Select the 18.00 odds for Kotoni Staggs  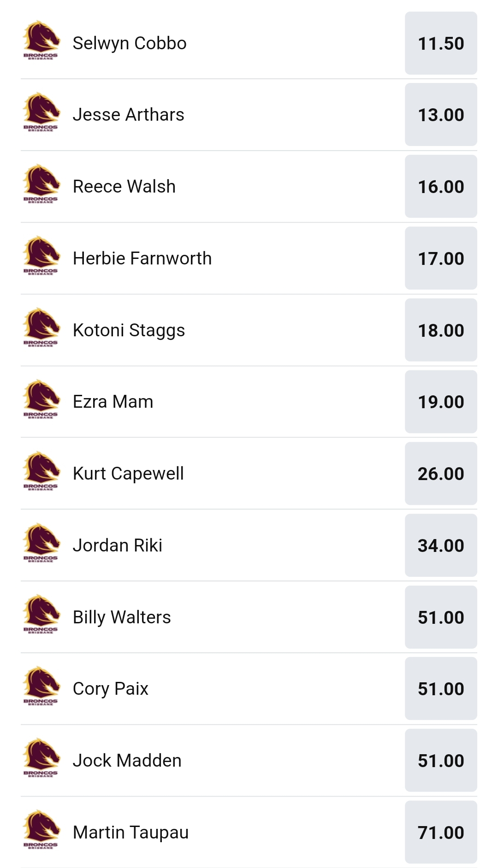441,330
